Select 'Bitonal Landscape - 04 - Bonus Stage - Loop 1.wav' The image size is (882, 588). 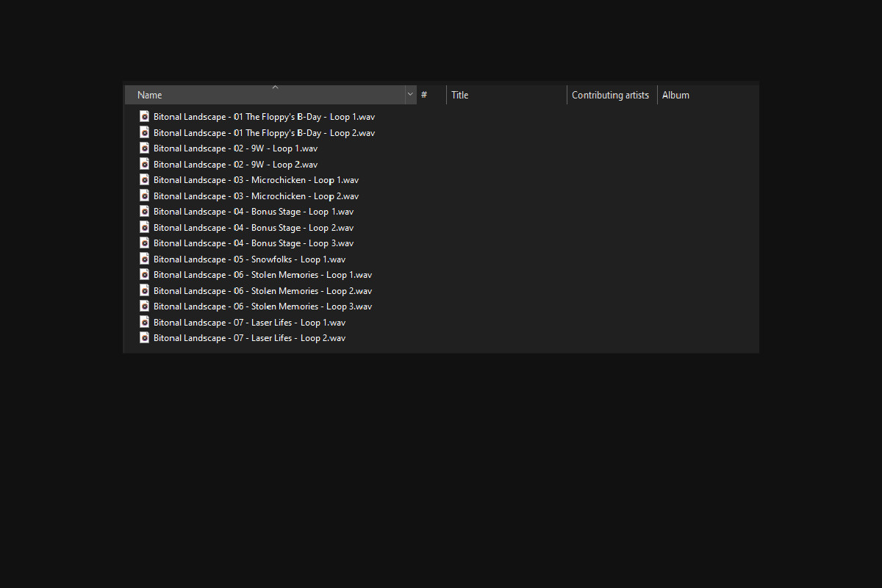point(254,212)
